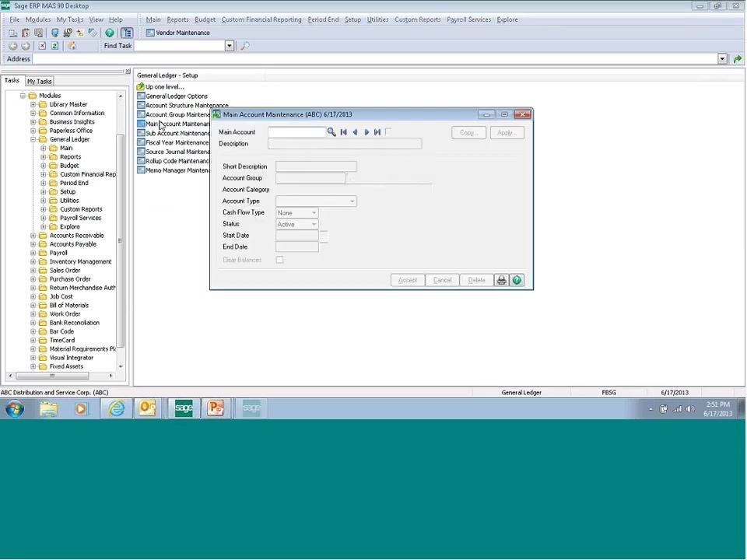Expand the Payroll tree node
The width and height of the screenshot is (747, 560).
click(x=33, y=254)
